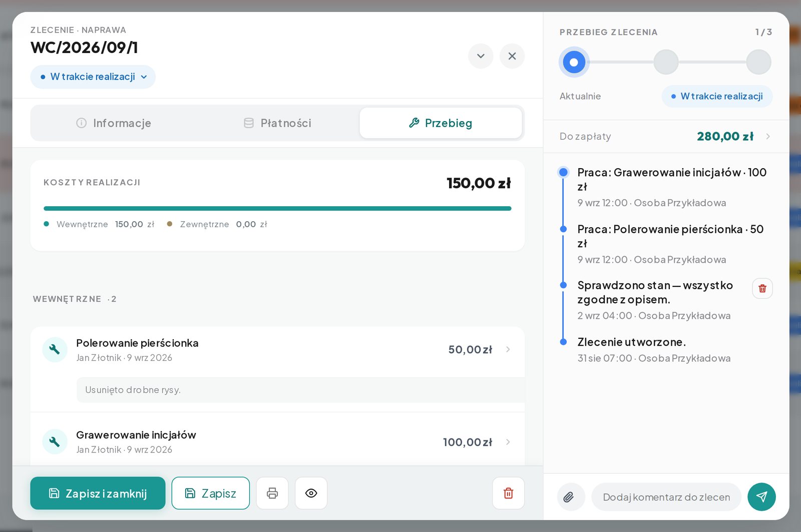This screenshot has height=532, width=801.
Task: Open the 'Do zapłaty' details chevron
Action: click(x=768, y=136)
